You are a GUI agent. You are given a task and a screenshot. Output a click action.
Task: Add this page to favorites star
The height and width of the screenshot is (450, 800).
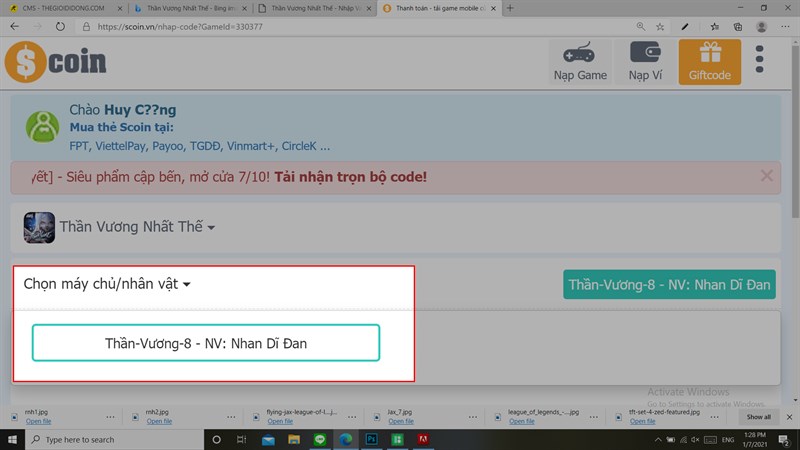pyautogui.click(x=660, y=27)
